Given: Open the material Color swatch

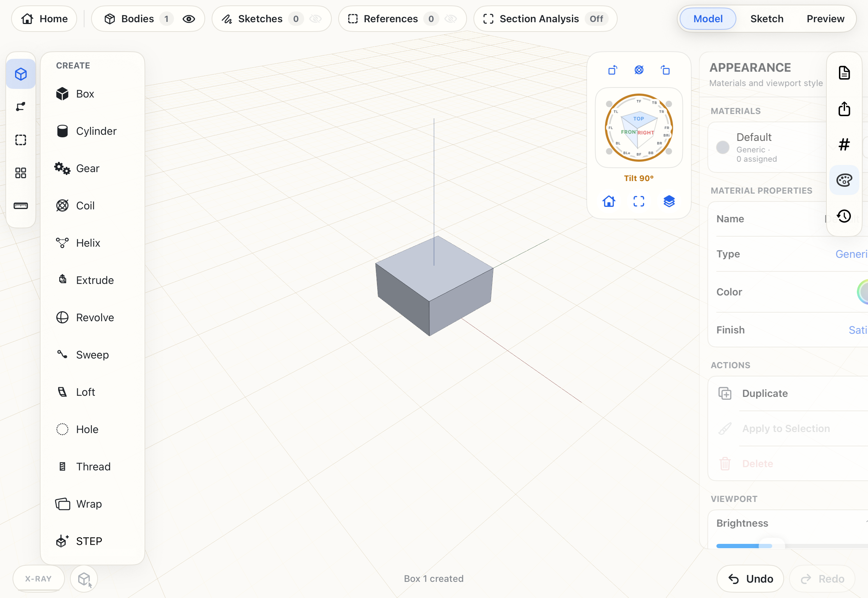Looking at the screenshot, I should click(x=863, y=292).
